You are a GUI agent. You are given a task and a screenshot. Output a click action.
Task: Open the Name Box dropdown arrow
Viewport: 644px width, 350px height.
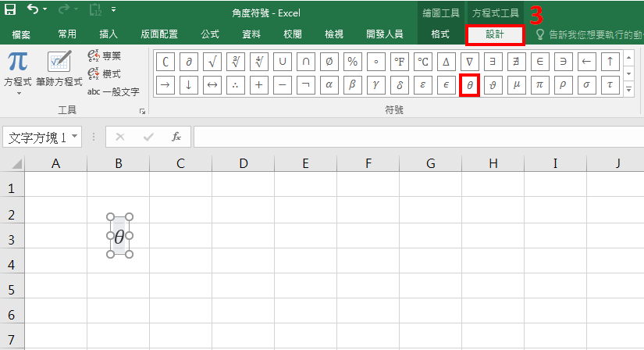pos(75,137)
